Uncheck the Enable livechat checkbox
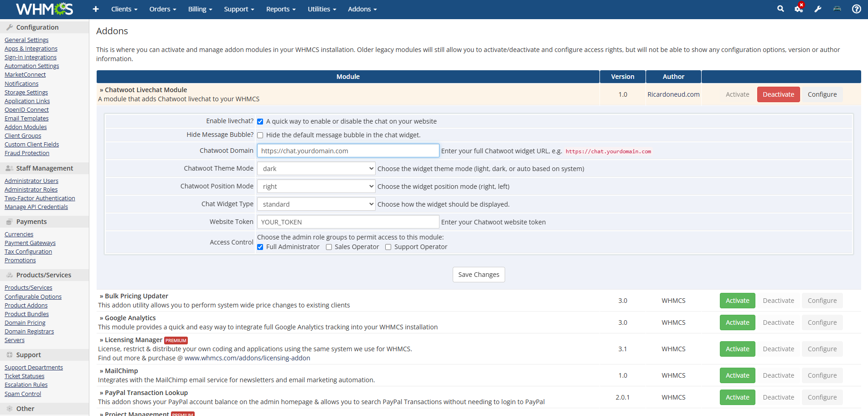Viewport: 868px width, 416px height. point(260,121)
